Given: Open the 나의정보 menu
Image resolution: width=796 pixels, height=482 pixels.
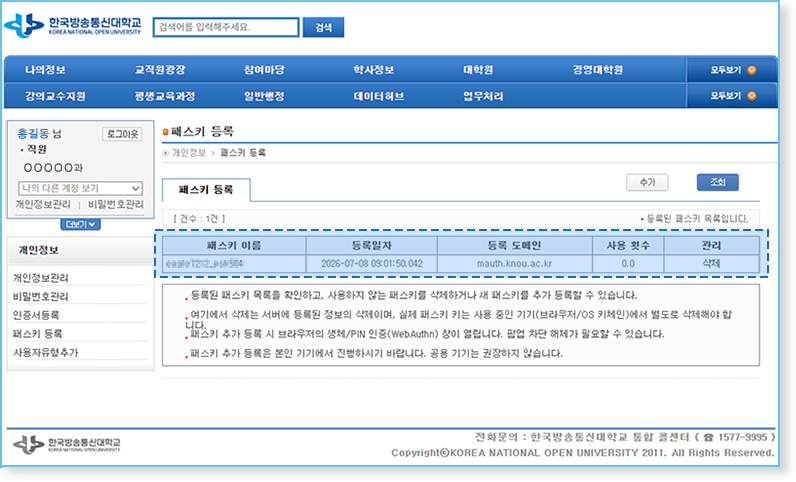Looking at the screenshot, I should pos(45,70).
